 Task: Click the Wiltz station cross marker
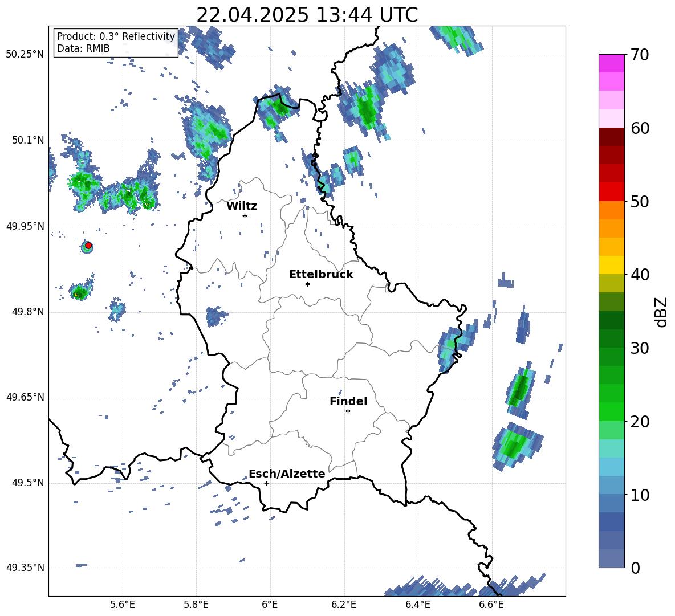pyautogui.click(x=245, y=215)
